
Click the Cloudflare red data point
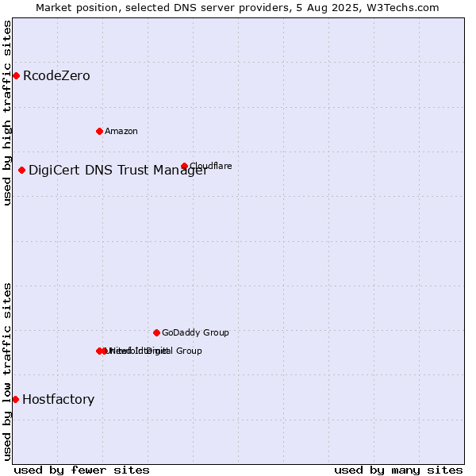pos(184,166)
